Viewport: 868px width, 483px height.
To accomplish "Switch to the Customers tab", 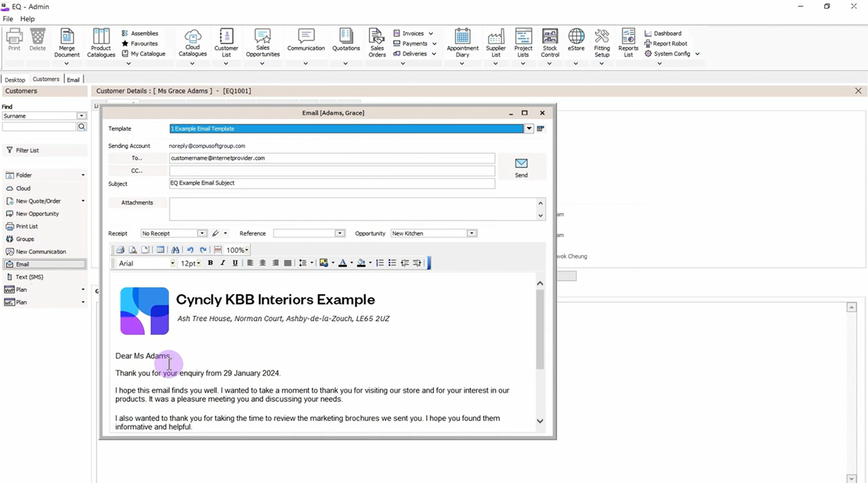I will [46, 79].
